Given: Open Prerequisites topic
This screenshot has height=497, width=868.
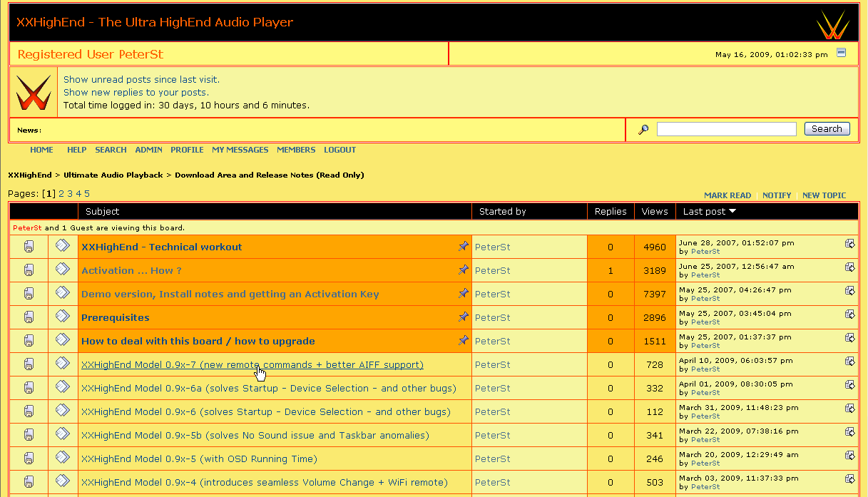Looking at the screenshot, I should coord(116,318).
